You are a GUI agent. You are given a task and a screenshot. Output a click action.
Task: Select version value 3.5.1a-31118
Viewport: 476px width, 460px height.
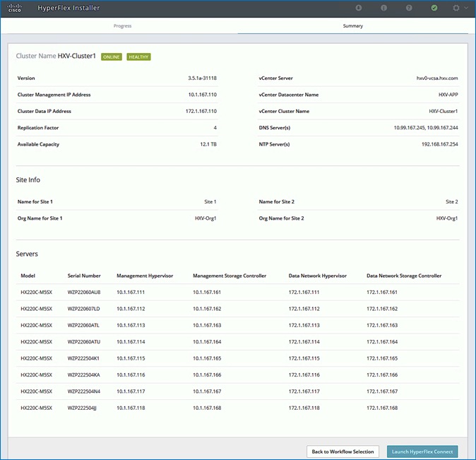click(202, 78)
